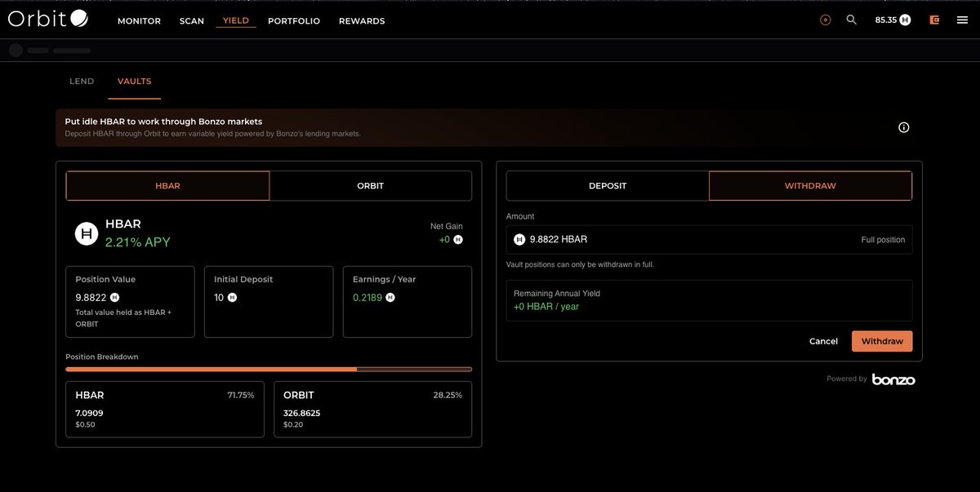Viewport: 980px width, 492px height.
Task: Click the ORBIT 28.25% breakdown card
Action: (373, 410)
